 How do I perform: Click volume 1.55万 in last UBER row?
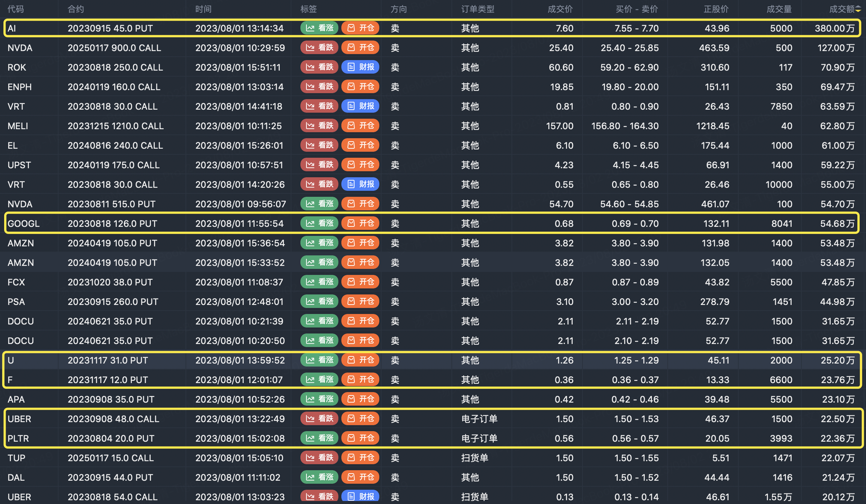click(x=778, y=497)
